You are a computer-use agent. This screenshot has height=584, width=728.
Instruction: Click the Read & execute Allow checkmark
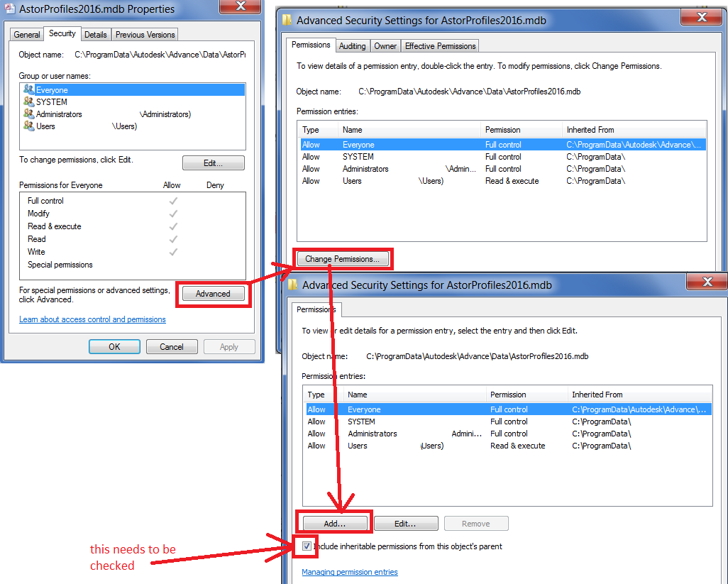[173, 226]
